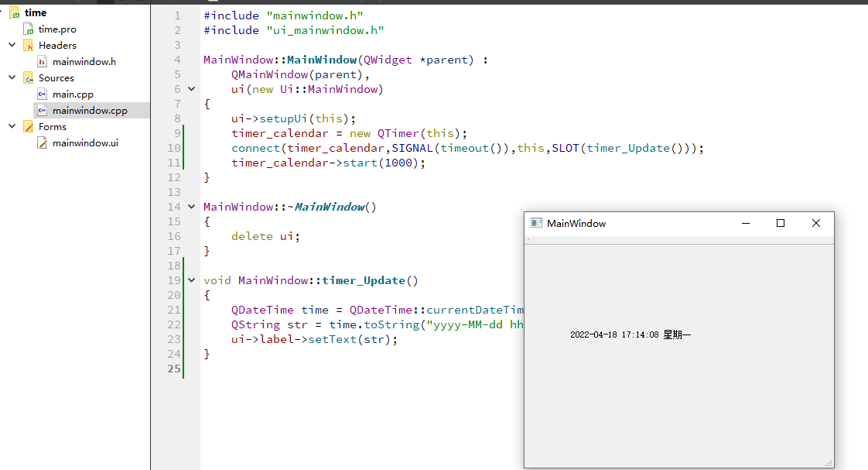Click setupUi on line 8
Image resolution: width=868 pixels, height=470 pixels.
pos(283,118)
